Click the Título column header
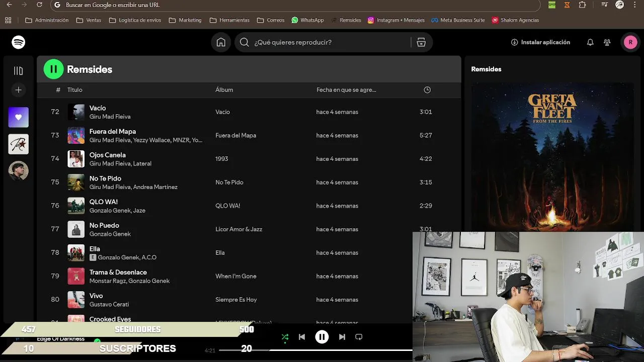The height and width of the screenshot is (362, 644). pyautogui.click(x=75, y=90)
